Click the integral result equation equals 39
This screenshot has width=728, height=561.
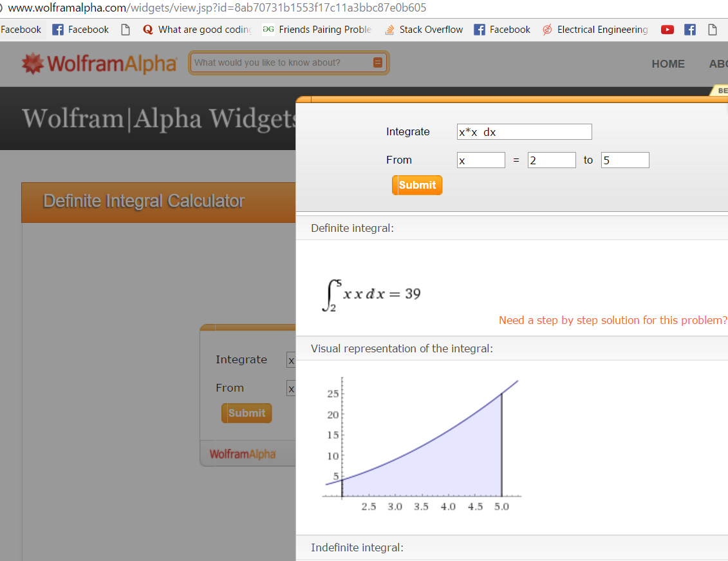coord(371,295)
